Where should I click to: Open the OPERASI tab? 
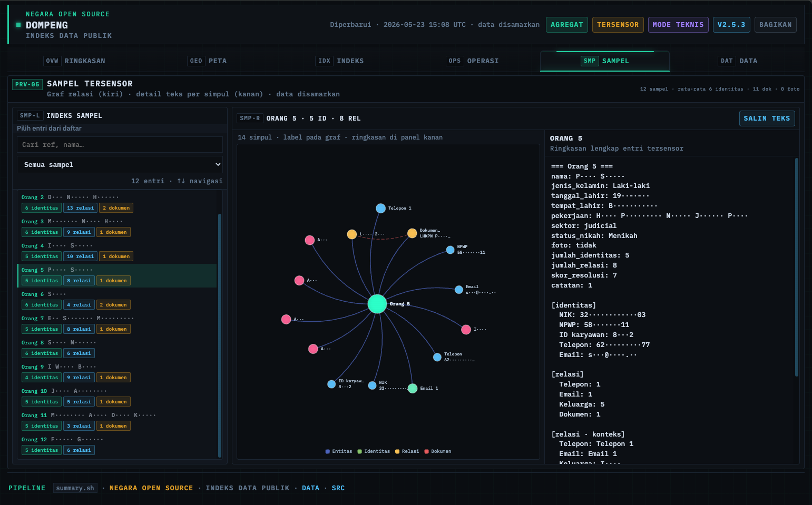[x=473, y=61]
